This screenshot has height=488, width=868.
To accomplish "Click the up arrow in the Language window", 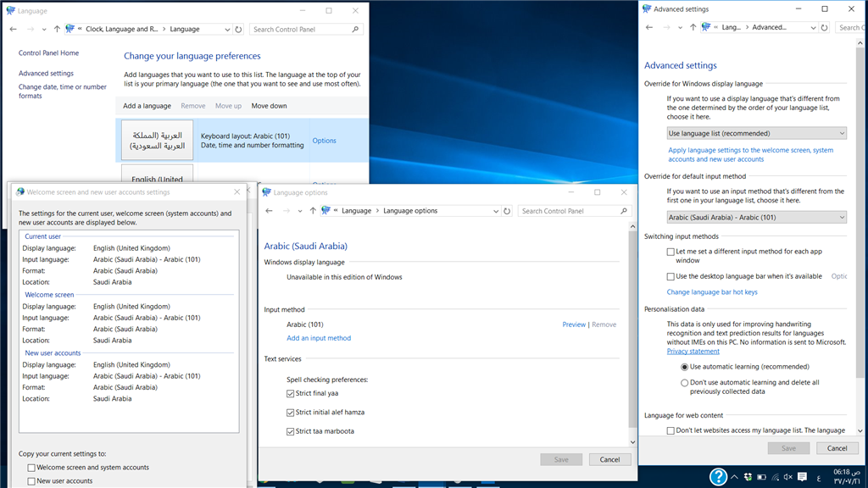I will (x=57, y=30).
